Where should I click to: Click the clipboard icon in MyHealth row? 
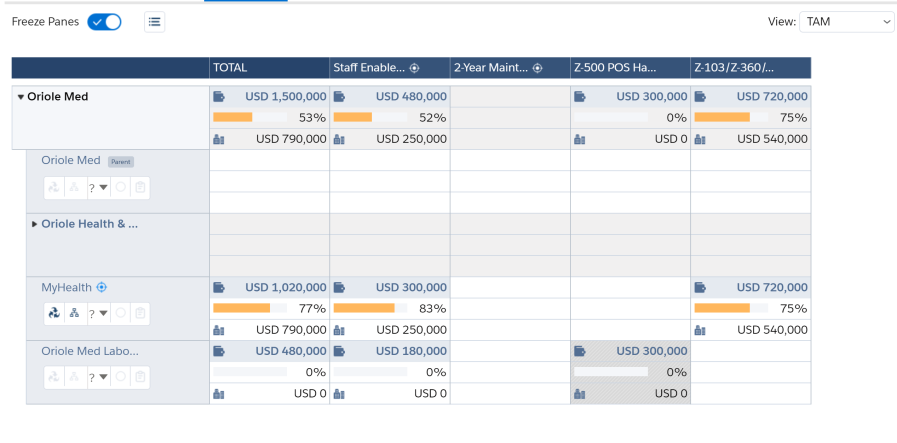coord(140,313)
